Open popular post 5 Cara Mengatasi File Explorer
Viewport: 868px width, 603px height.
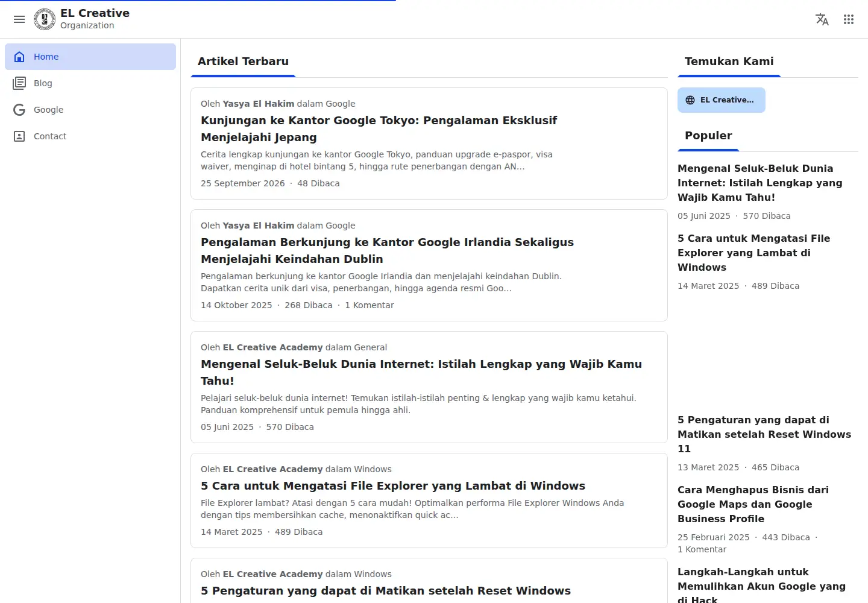pos(753,253)
